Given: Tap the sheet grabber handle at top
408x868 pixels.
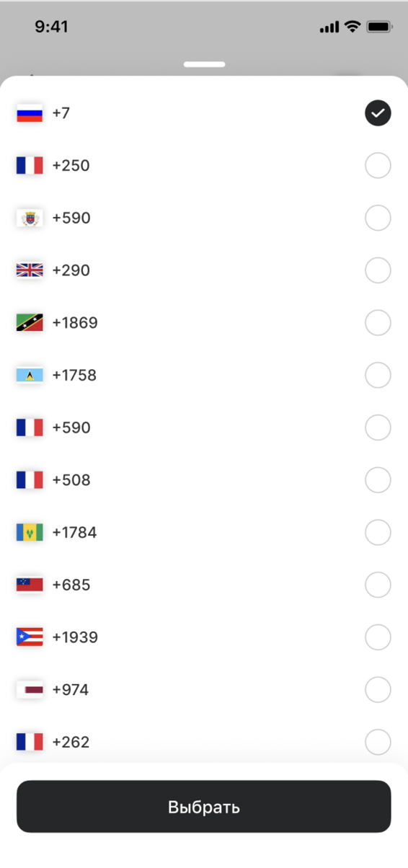Looking at the screenshot, I should (204, 64).
